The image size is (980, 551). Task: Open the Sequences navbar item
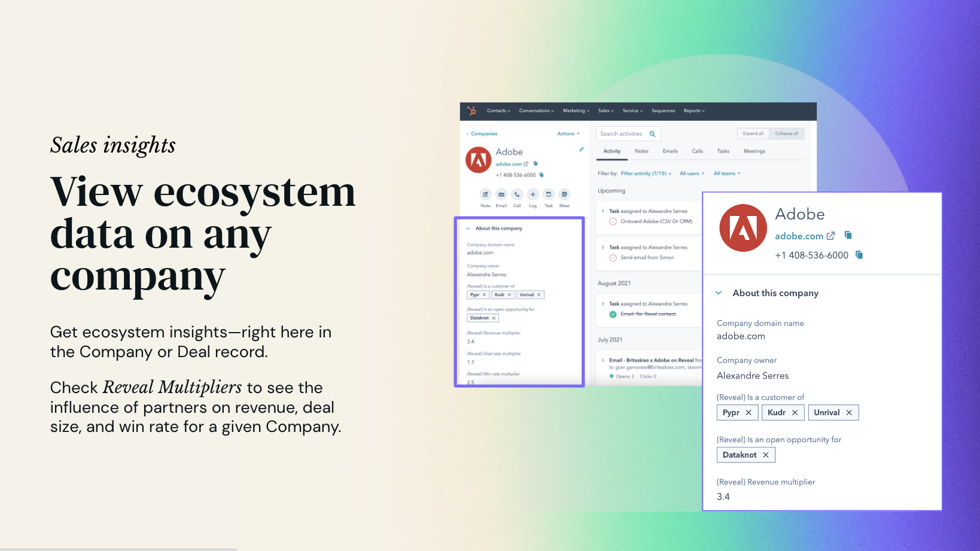pos(664,111)
